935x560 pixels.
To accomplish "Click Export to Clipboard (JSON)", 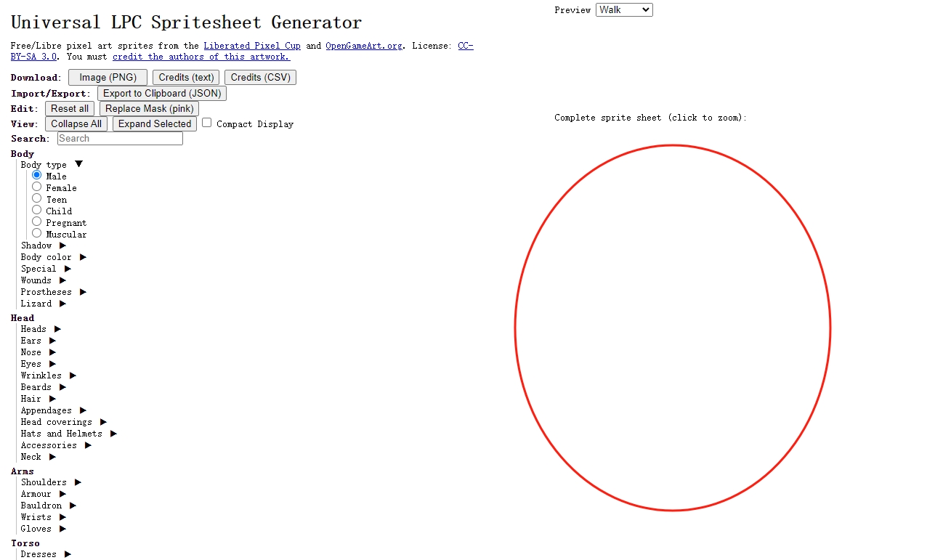I will tap(162, 93).
